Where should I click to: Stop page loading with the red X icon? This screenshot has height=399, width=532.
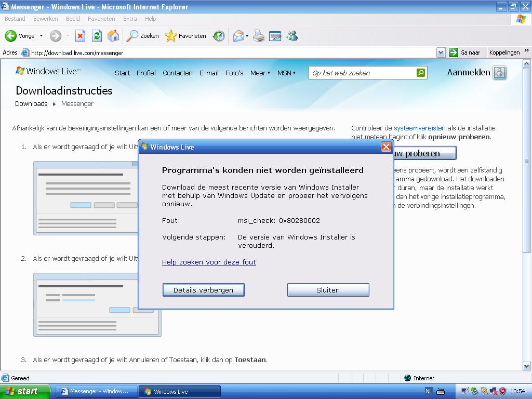coord(80,36)
